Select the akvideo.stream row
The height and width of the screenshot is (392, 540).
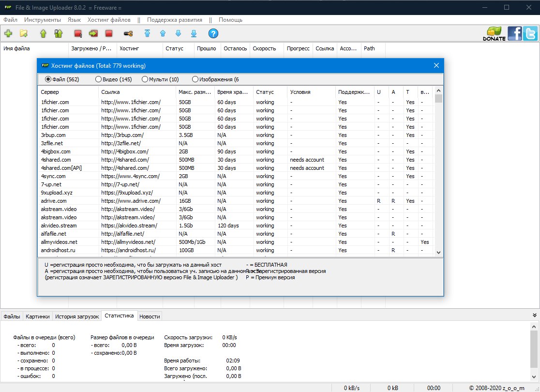236,226
